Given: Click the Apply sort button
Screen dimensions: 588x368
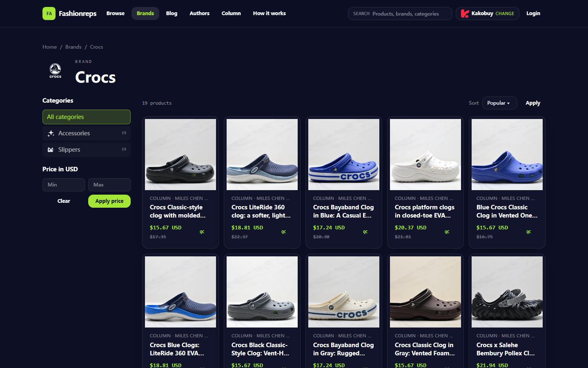Looking at the screenshot, I should point(533,103).
